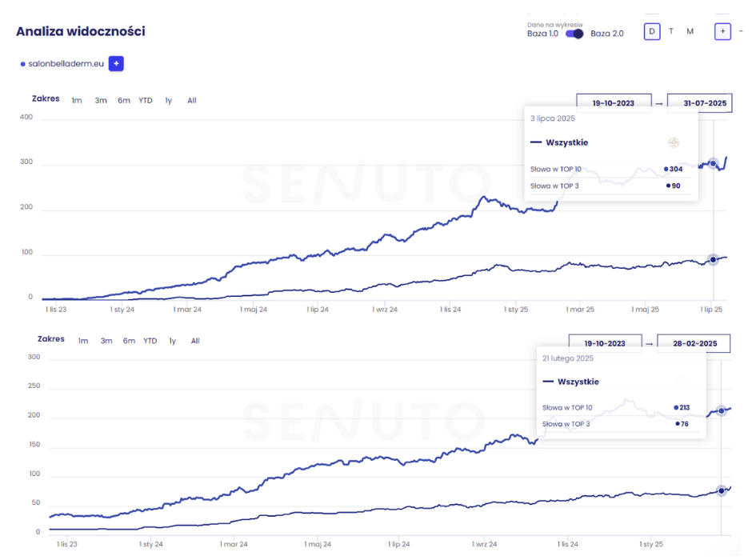
Task: Click the '1 lip 25' axis label
Action: 711,310
